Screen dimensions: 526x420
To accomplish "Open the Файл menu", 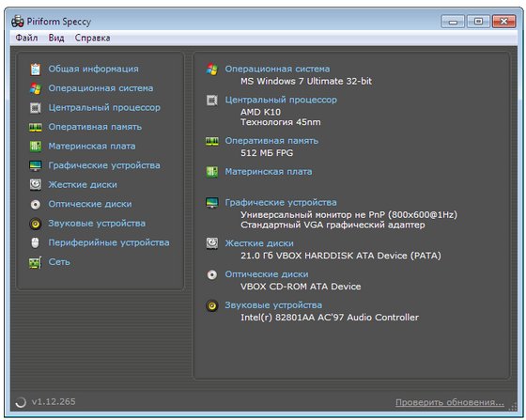I will (x=26, y=38).
